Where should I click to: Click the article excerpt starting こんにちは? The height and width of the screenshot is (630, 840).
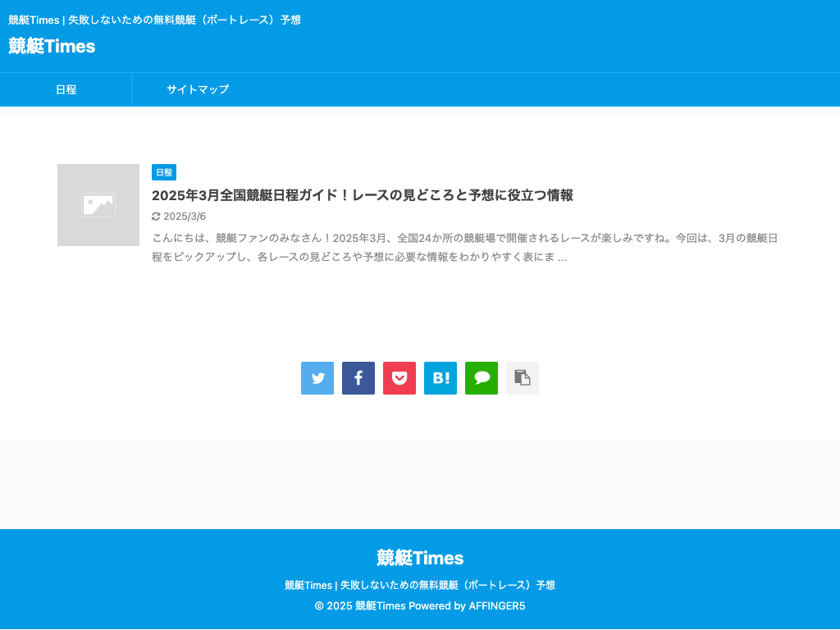tap(464, 248)
